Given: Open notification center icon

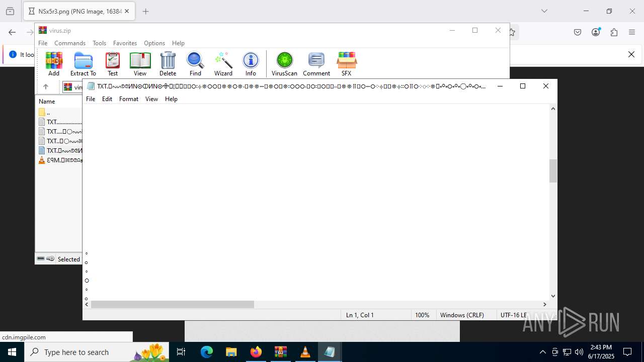Looking at the screenshot, I should [627, 352].
